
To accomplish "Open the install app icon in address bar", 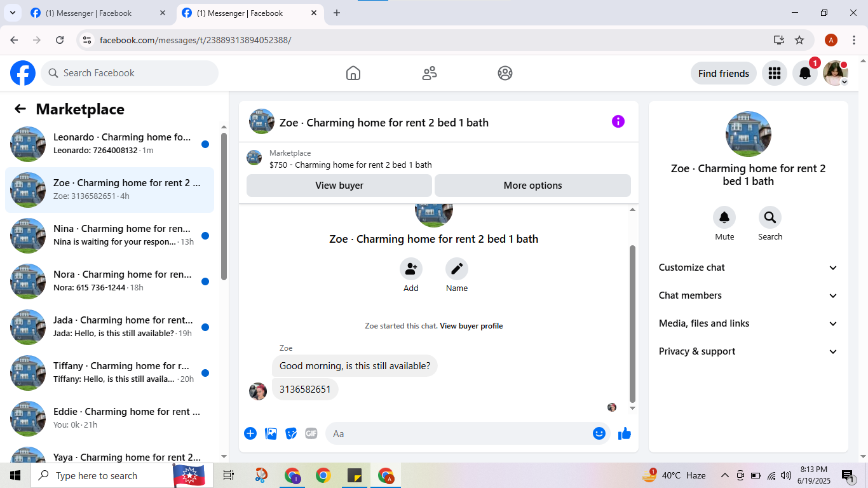I will pos(779,40).
